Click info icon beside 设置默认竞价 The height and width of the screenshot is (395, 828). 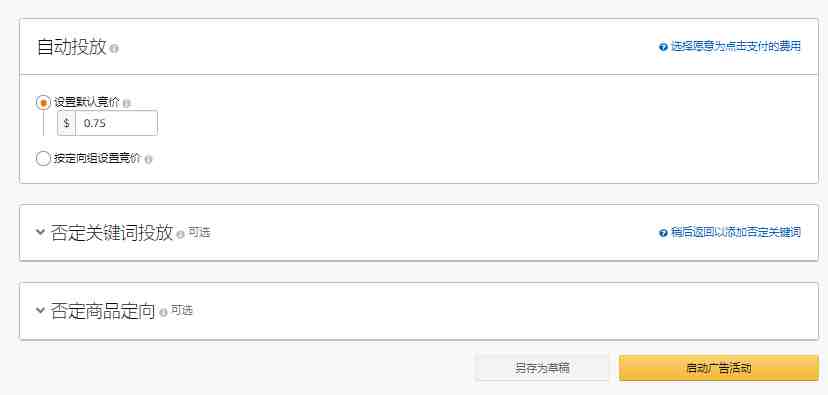tap(126, 104)
